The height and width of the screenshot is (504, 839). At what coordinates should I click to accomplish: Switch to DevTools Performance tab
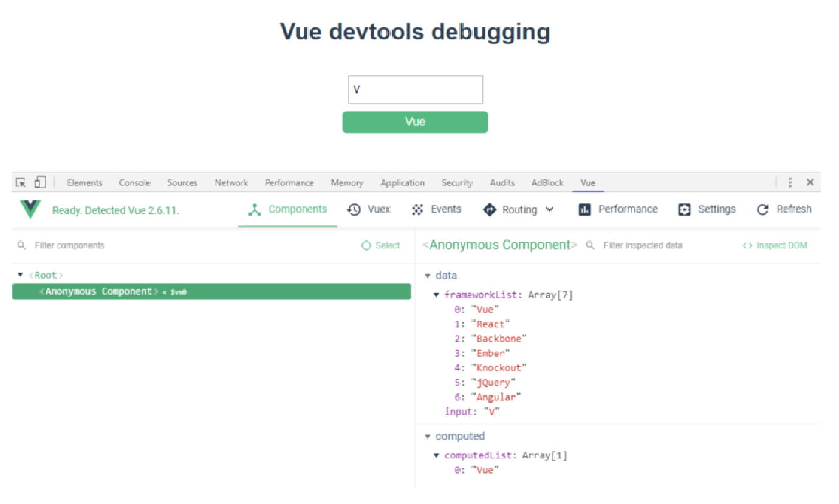[x=289, y=182]
